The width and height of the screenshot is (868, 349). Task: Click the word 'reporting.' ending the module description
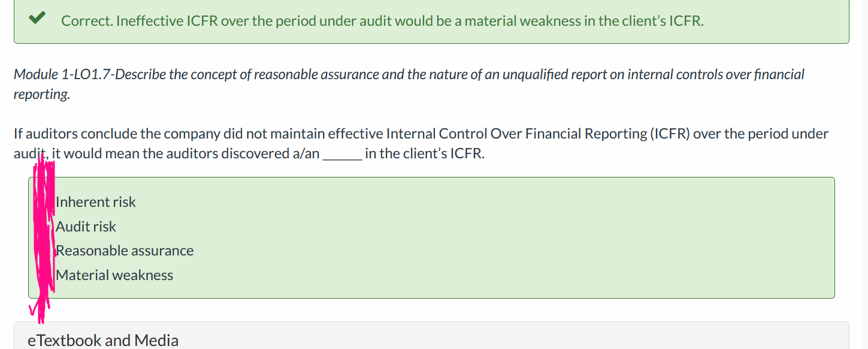pyautogui.click(x=41, y=95)
